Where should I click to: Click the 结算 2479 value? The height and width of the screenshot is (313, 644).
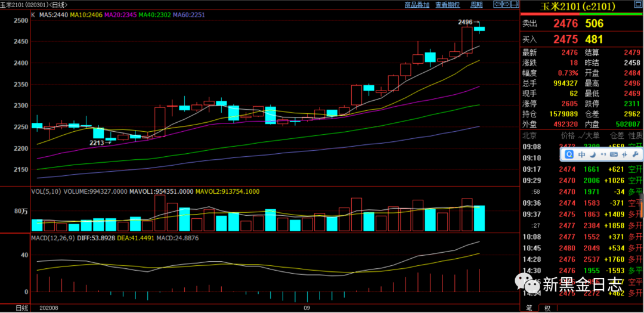point(631,52)
